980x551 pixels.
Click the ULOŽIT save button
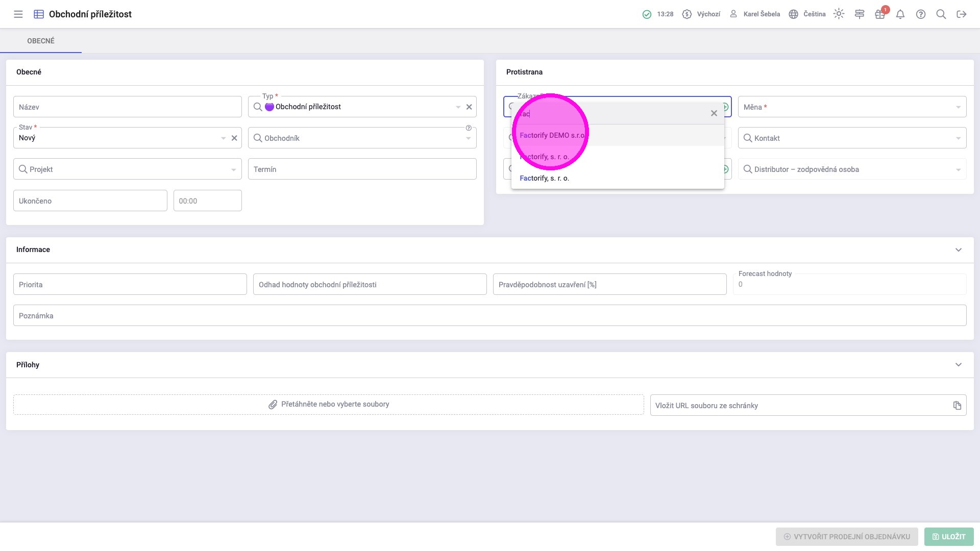click(x=949, y=537)
